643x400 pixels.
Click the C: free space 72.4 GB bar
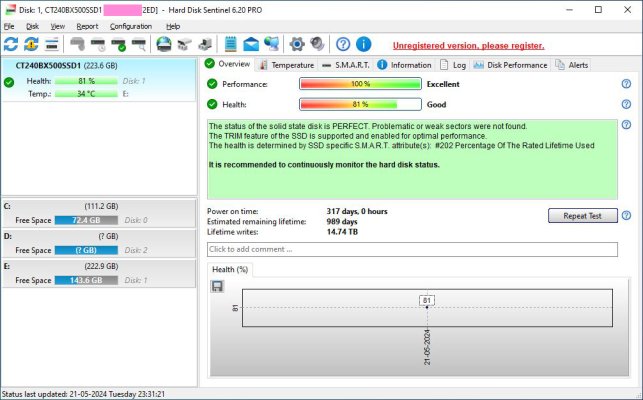[x=86, y=220]
